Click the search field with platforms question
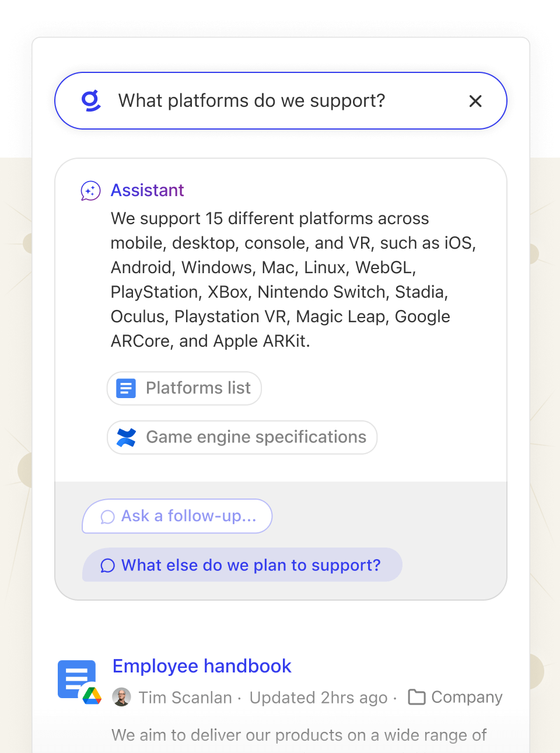560x753 pixels. click(x=280, y=101)
